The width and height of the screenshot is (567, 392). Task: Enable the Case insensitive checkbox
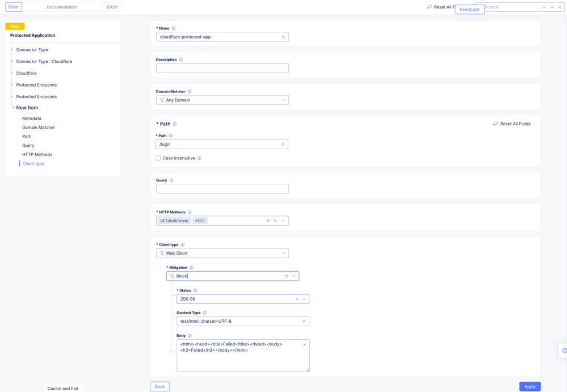pos(158,158)
